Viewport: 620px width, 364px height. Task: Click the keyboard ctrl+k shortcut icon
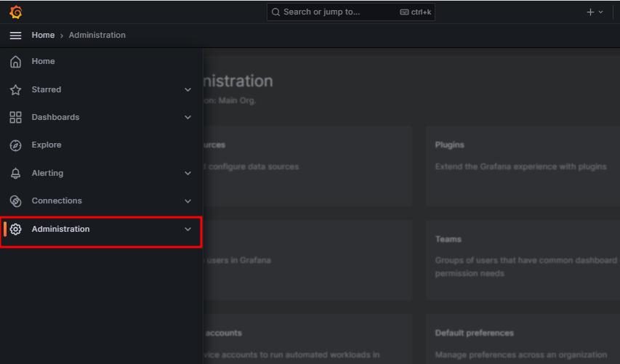[404, 12]
